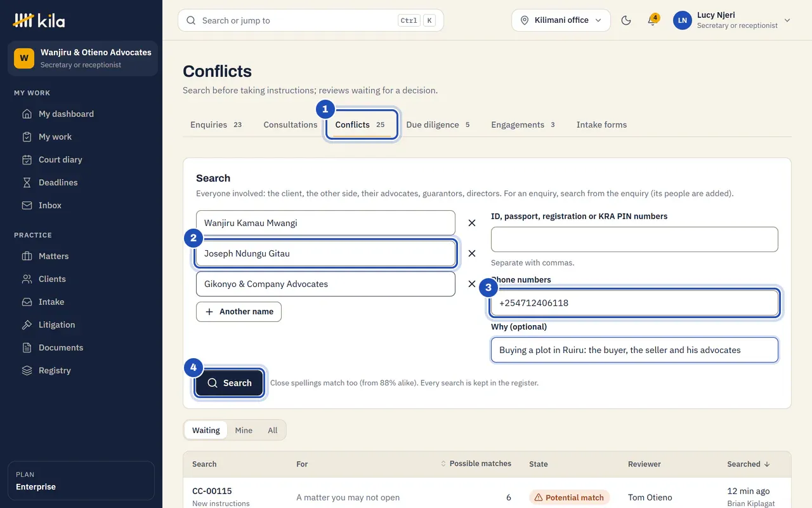Toggle dark mode moon icon
The width and height of the screenshot is (812, 508).
pyautogui.click(x=626, y=20)
